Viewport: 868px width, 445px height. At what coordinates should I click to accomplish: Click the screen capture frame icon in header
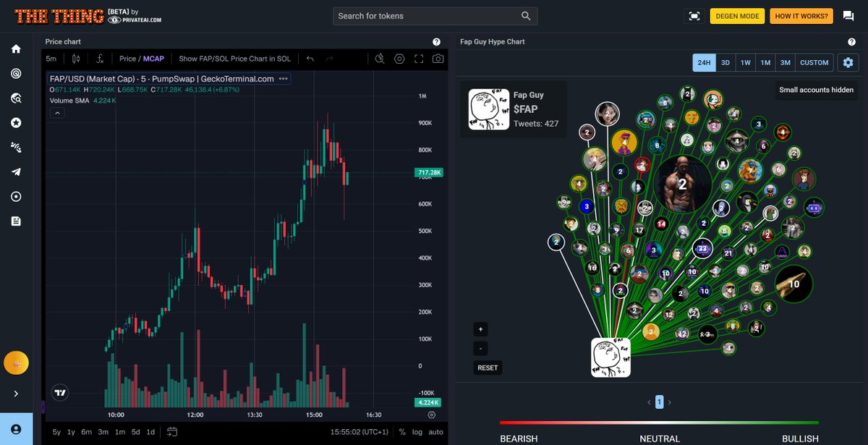(694, 16)
